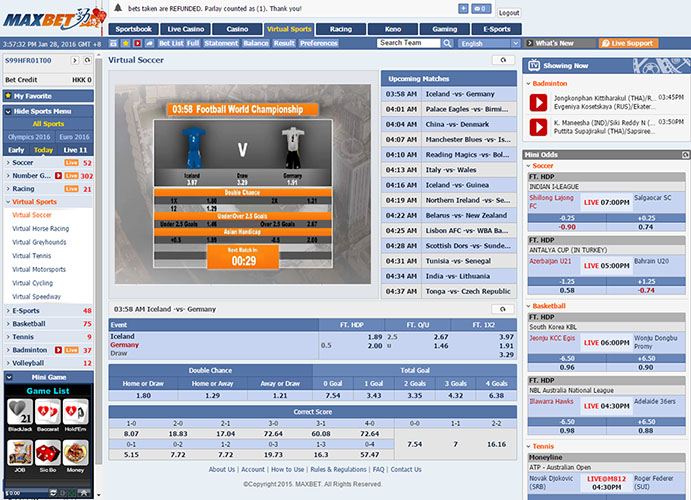Click the share arrow toolbar icon
Screen dimensions: 691x500
[x=149, y=43]
